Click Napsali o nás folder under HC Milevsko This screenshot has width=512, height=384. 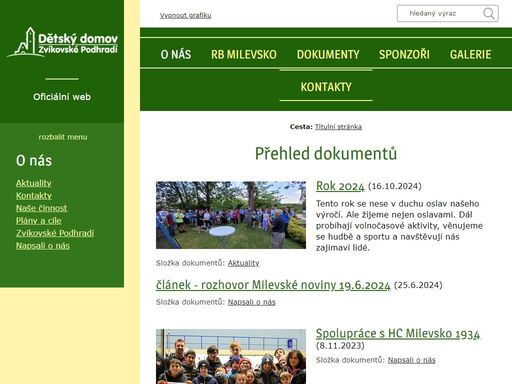click(x=411, y=360)
